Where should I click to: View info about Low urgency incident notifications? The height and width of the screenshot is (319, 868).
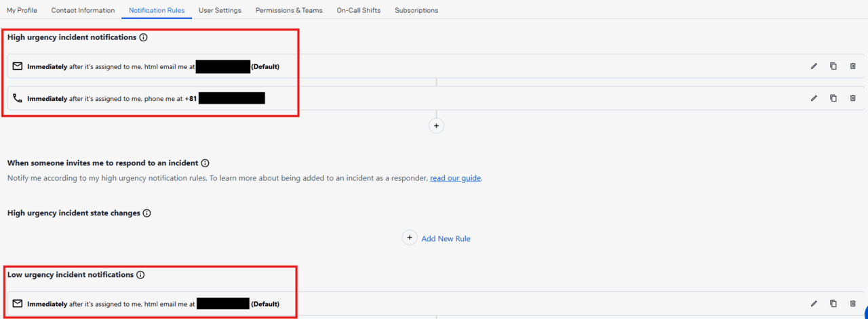point(140,275)
